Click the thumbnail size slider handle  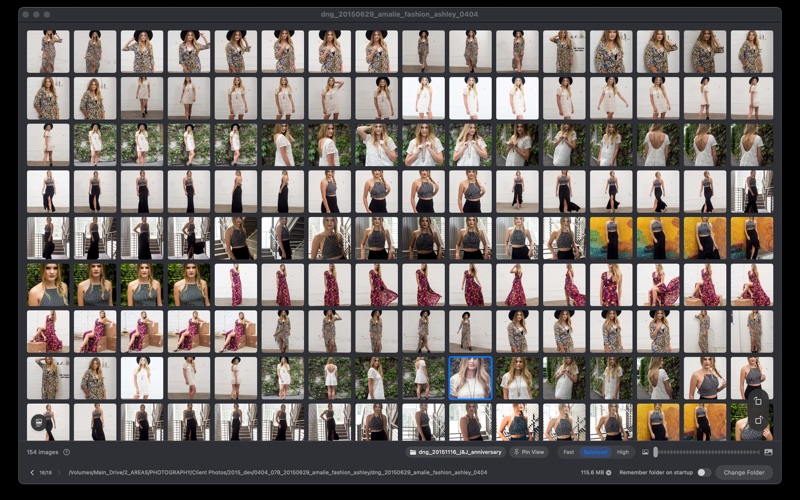(656, 452)
